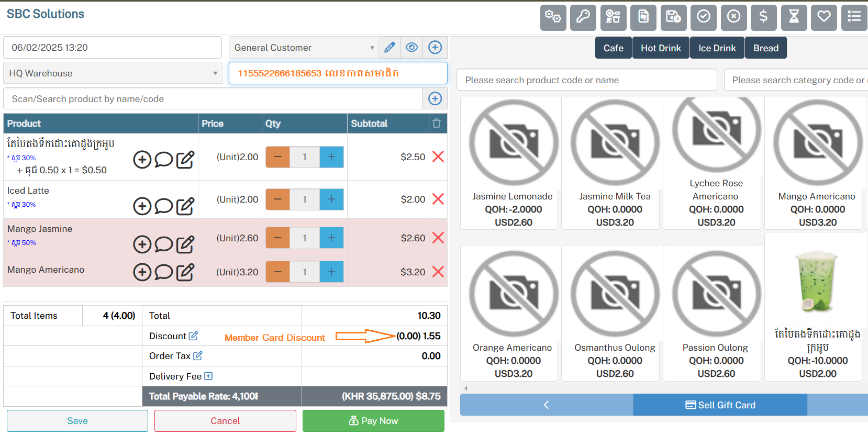Increase Mango Americano quantity with blue plus
Screen dimensions: 868x435
point(331,272)
